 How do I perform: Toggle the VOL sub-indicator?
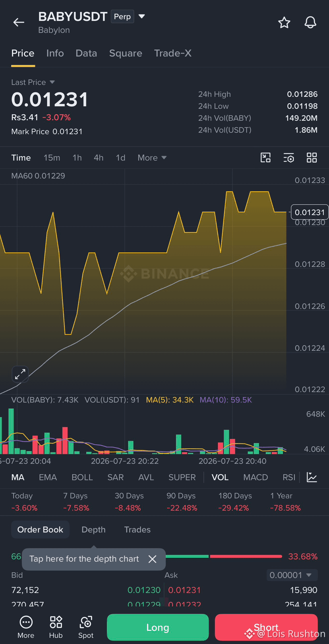220,477
